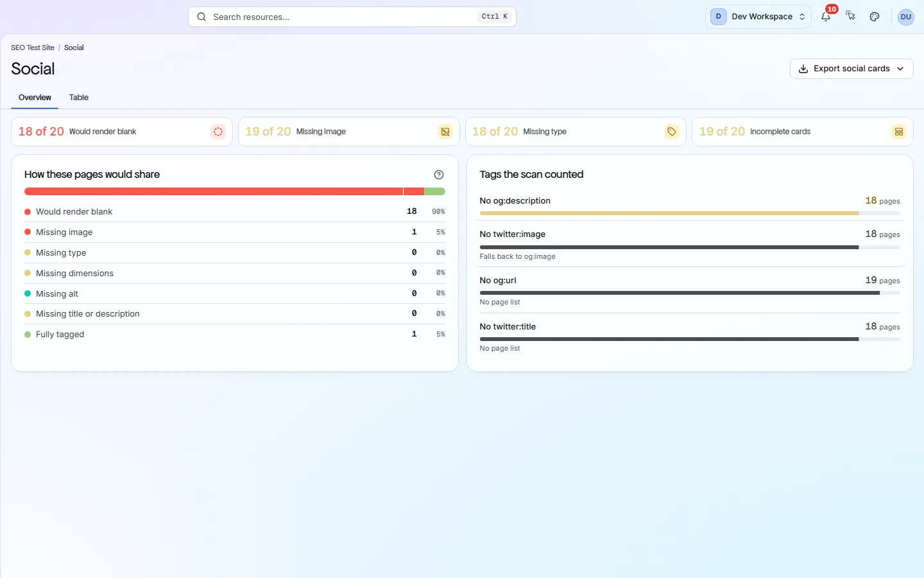The width and height of the screenshot is (924, 578).
Task: Open the 18 of 20 Would render blank card
Action: tap(122, 132)
